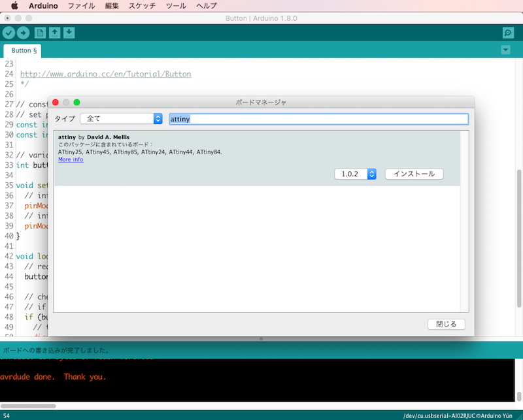Close Board Manager with red button
Screen dimensions: 523x420
pyautogui.click(x=56, y=103)
